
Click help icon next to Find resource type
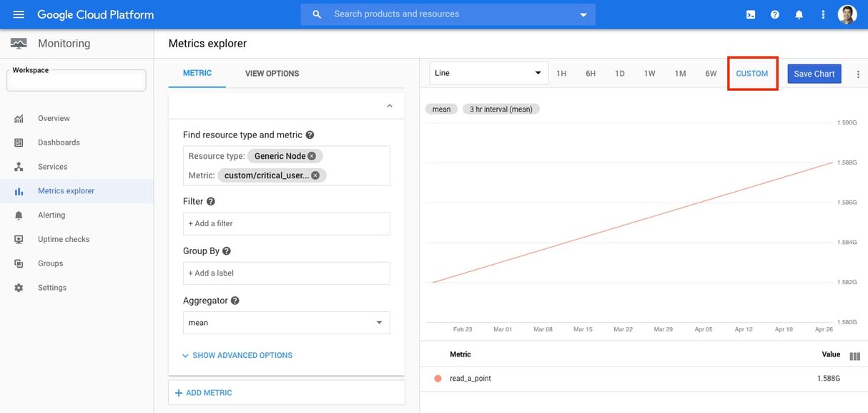(x=310, y=135)
